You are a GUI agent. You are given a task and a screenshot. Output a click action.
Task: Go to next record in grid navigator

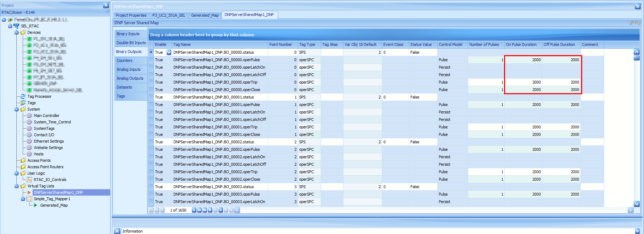point(194,210)
